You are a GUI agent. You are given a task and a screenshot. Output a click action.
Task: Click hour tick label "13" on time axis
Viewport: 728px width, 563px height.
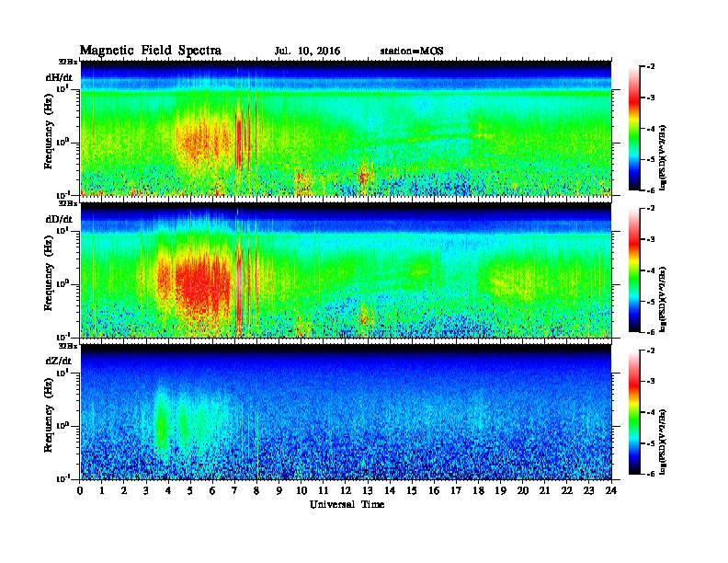coord(368,490)
